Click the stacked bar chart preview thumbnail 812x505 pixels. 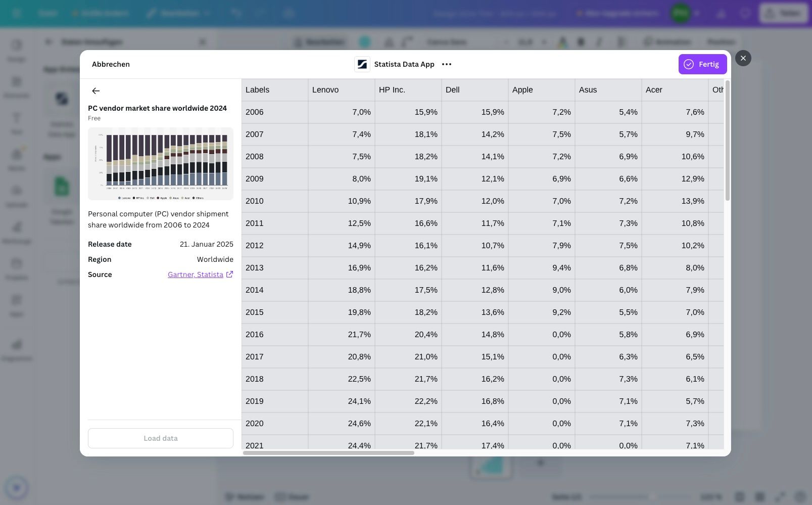coord(161,164)
